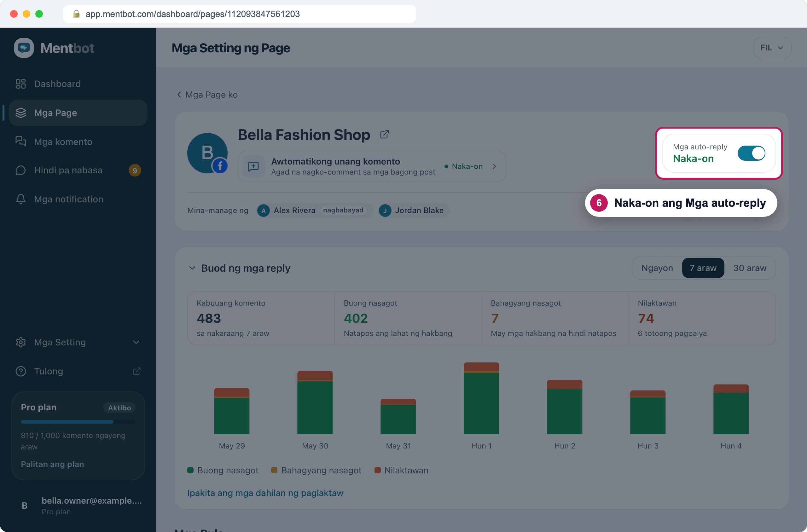Open Mga komento in sidebar
The width and height of the screenshot is (807, 532).
[78, 142]
